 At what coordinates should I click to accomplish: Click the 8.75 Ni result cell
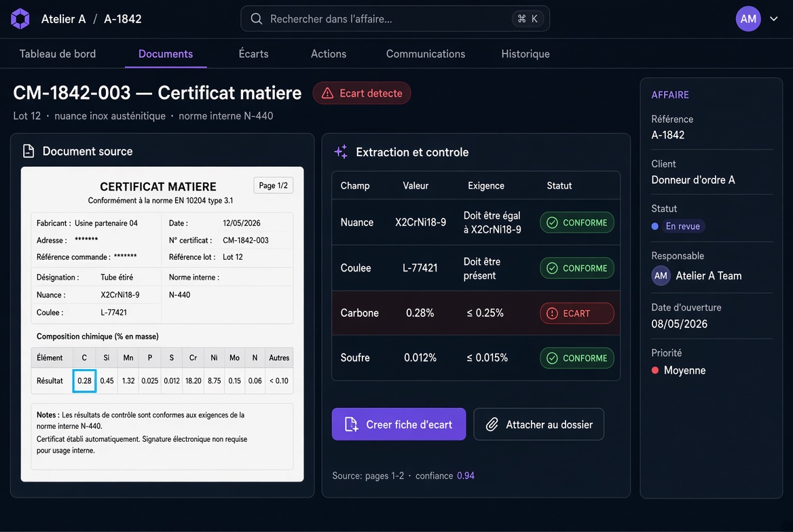215,381
